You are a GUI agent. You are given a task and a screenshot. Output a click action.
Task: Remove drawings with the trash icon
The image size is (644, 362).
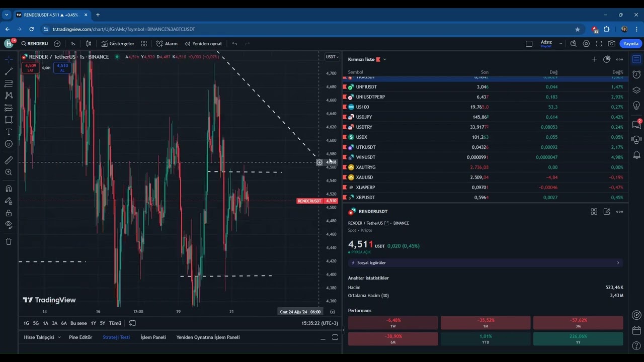(9, 241)
